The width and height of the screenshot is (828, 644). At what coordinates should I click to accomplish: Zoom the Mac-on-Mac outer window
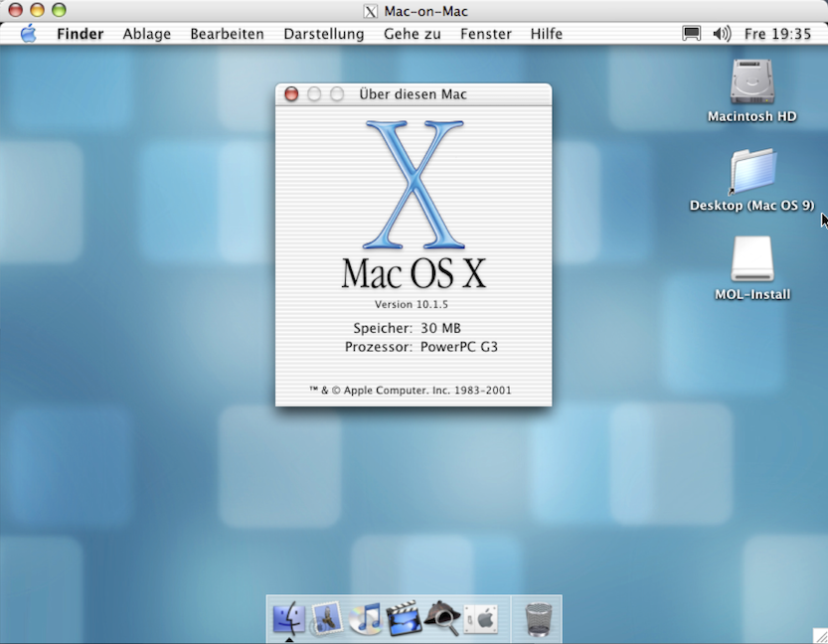(x=59, y=10)
